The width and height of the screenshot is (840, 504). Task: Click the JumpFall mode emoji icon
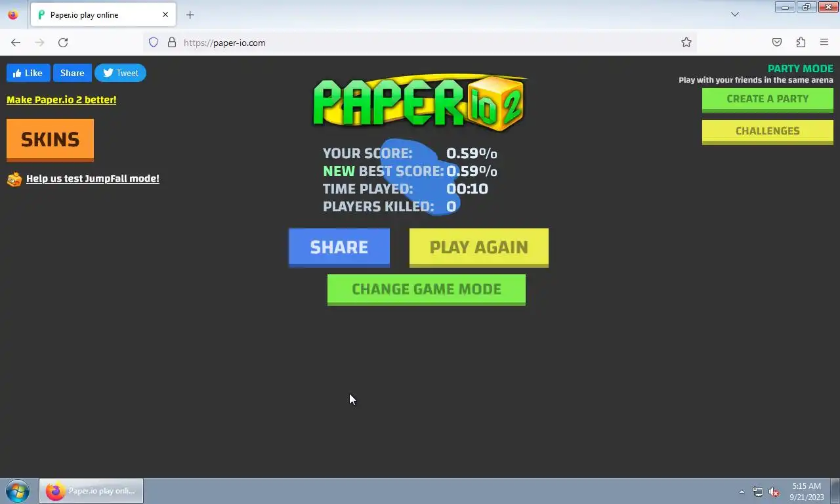(x=14, y=178)
